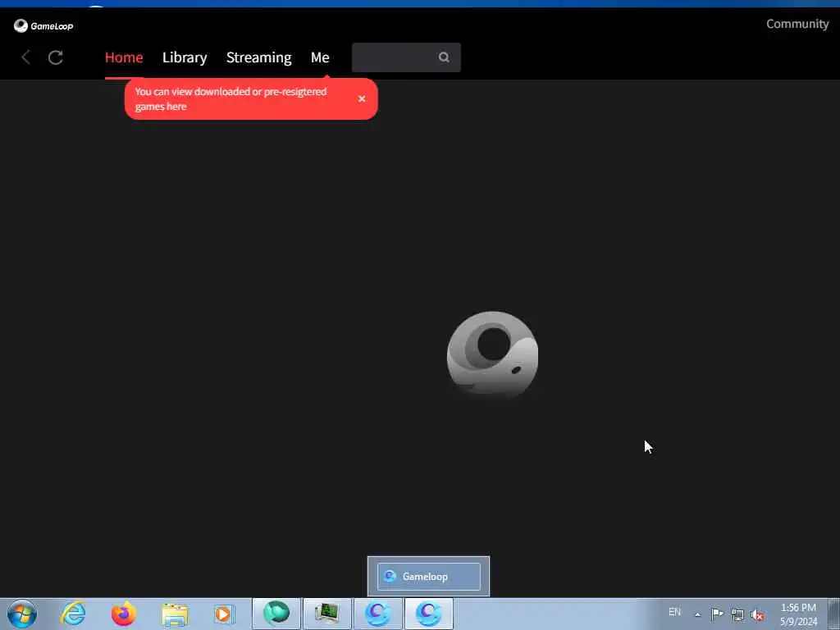Switch to the first Gameloop taskbar button
Viewport: 840px width, 630px height.
[x=378, y=614]
